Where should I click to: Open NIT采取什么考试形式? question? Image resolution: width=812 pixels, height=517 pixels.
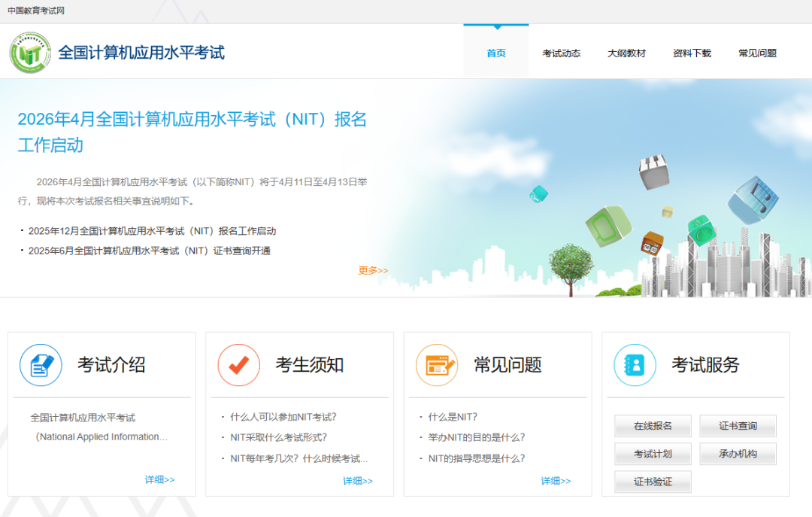coord(279,438)
